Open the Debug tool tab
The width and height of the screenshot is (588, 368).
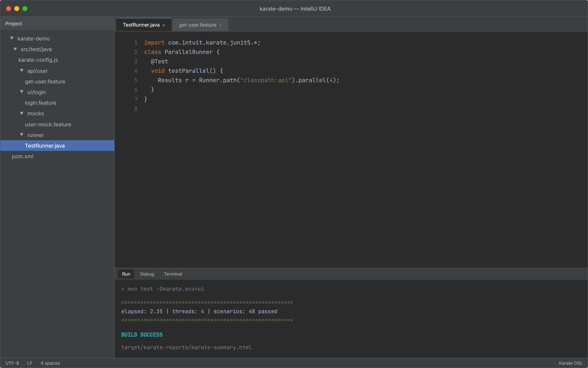coord(147,274)
